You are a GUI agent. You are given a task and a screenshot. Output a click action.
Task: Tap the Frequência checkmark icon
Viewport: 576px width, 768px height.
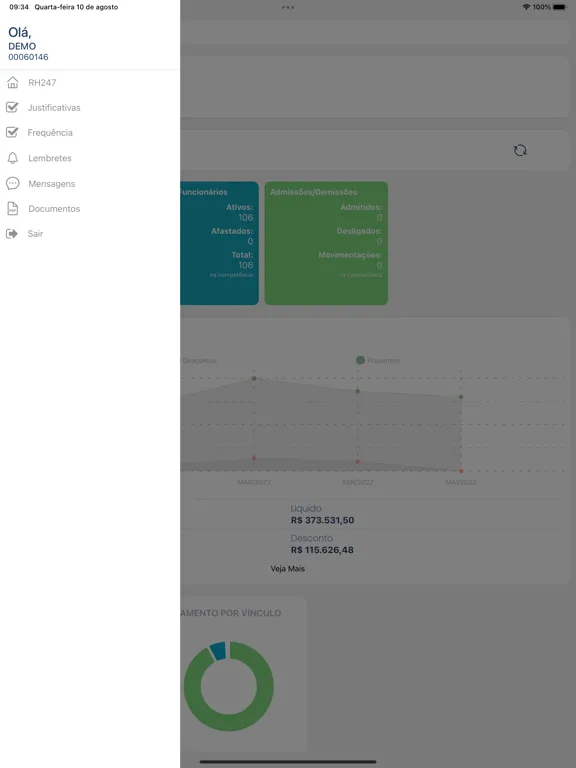click(12, 132)
